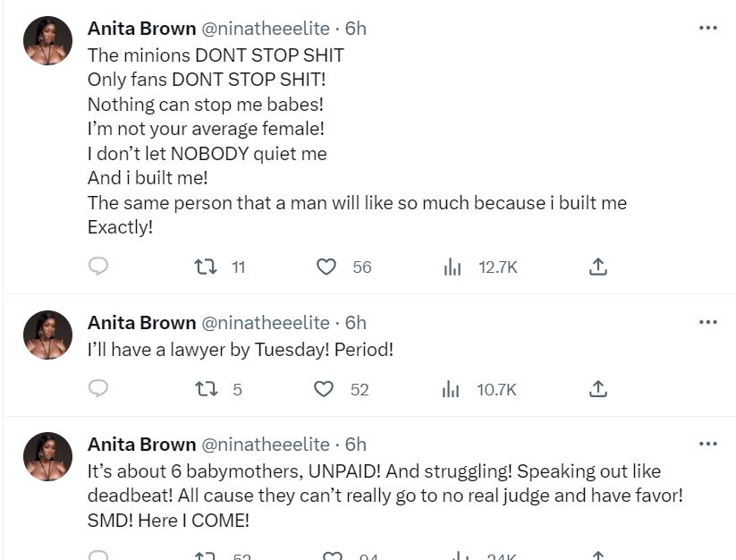Open more options on the babymothers tweet
This screenshot has width=736, height=560.
pos(707,445)
